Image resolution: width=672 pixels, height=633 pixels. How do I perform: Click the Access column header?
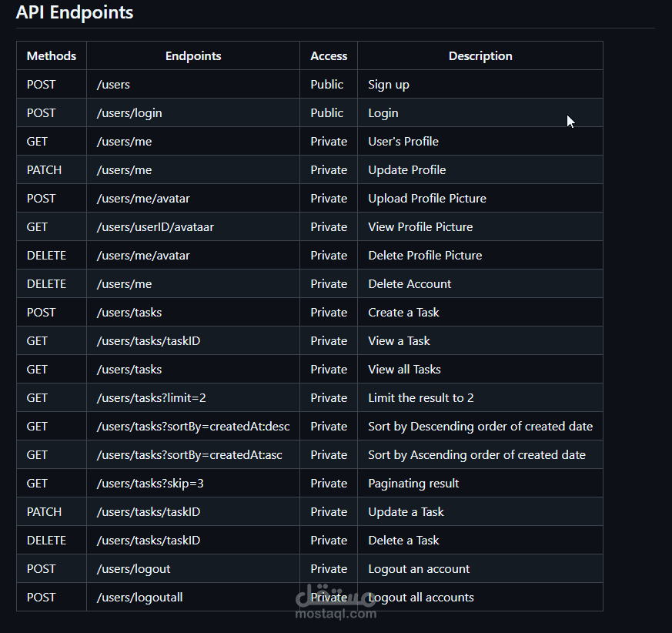[x=329, y=56]
